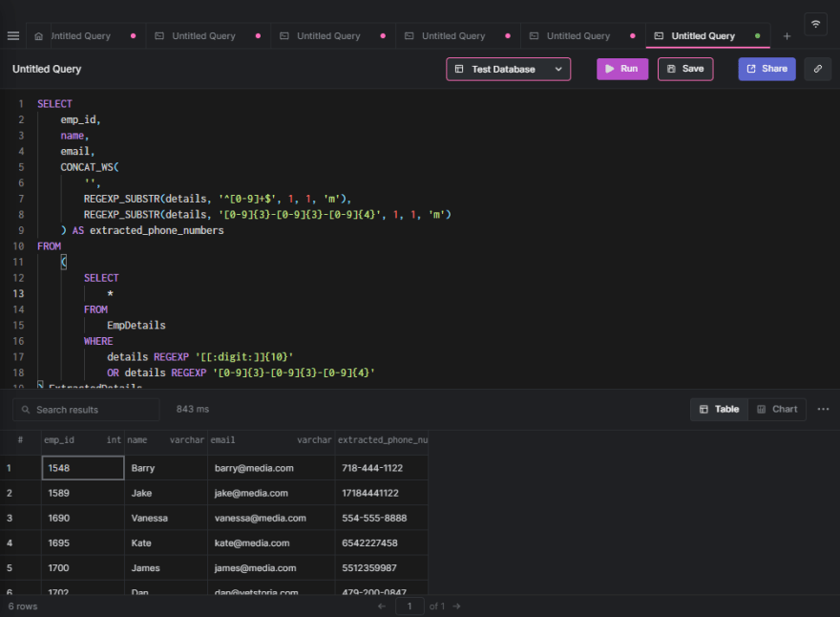Screen dimensions: 840x617
Task: Select email cell james@media.com
Action: [x=271, y=567]
